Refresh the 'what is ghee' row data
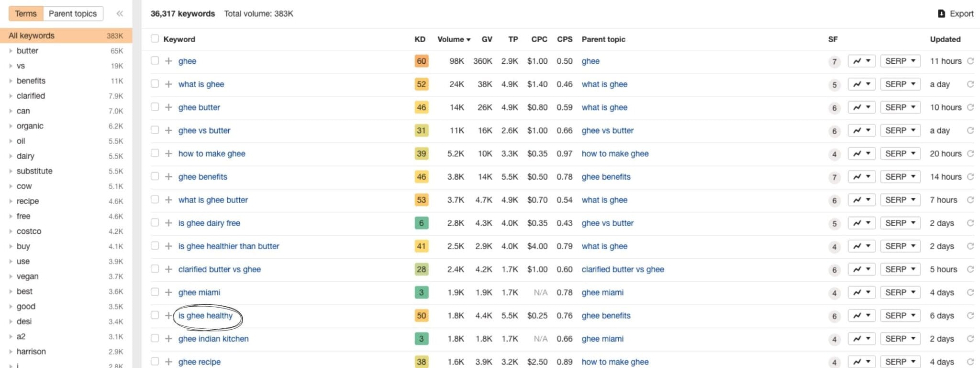980x368 pixels. [970, 84]
